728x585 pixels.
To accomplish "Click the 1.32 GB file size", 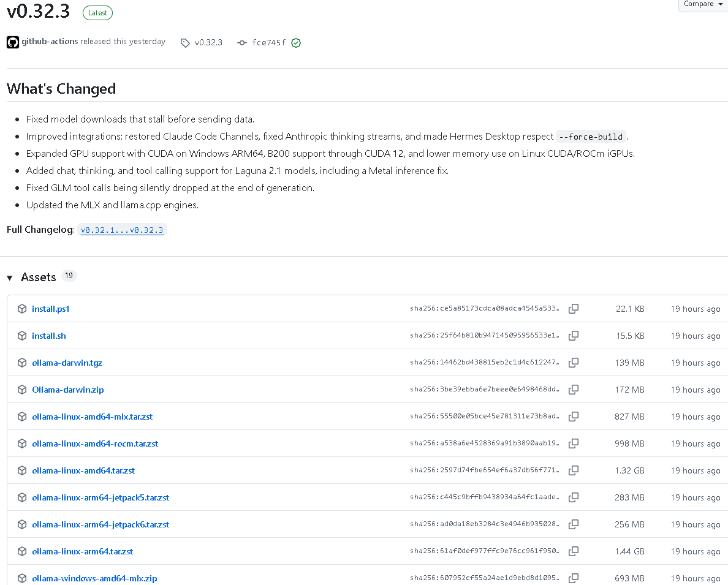I will click(x=629, y=470).
